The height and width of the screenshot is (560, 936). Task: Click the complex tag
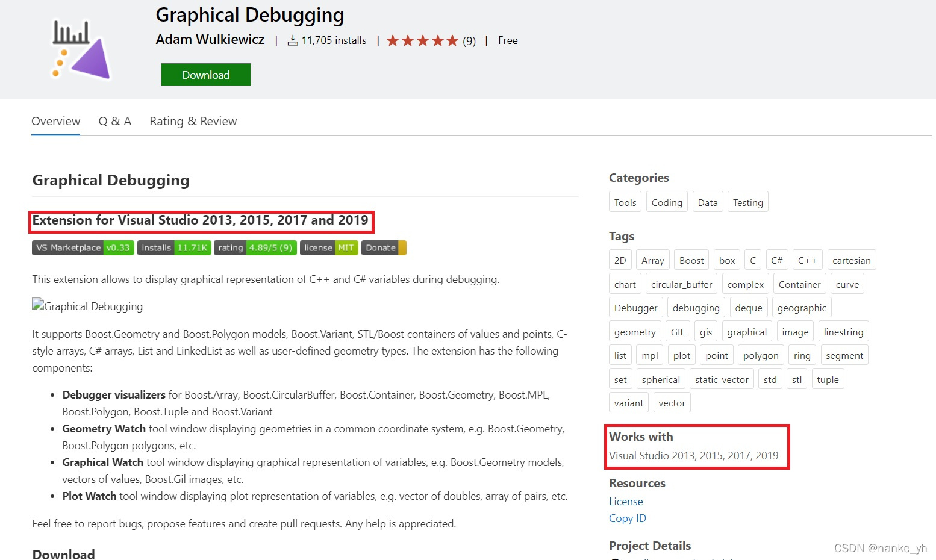[746, 284]
